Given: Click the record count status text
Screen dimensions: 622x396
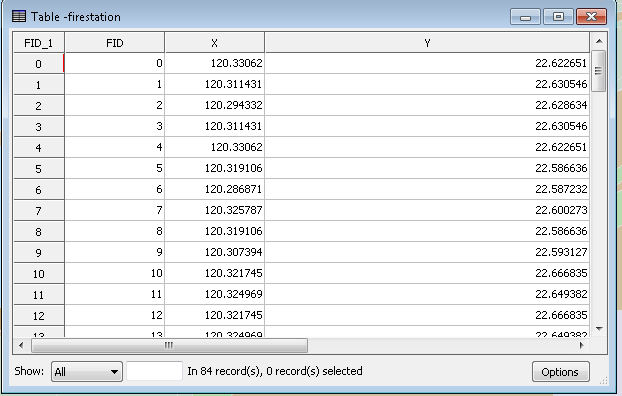Looking at the screenshot, I should pyautogui.click(x=275, y=371).
